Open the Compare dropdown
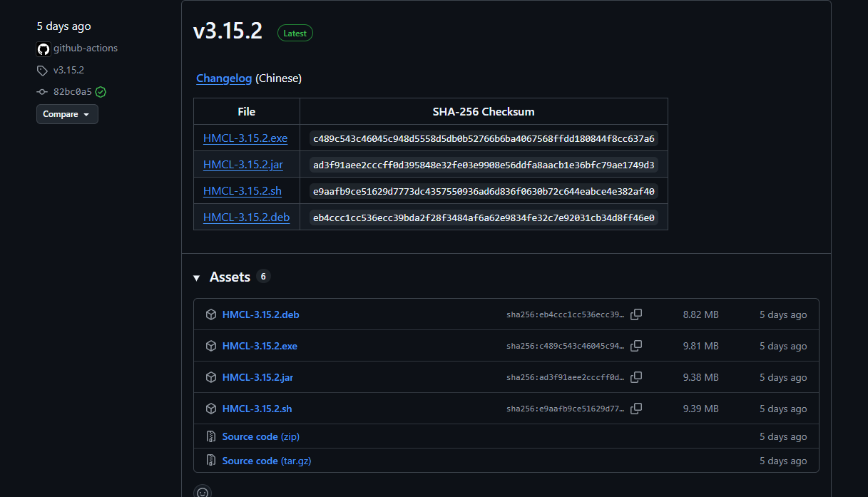This screenshot has width=868, height=497. coord(67,114)
